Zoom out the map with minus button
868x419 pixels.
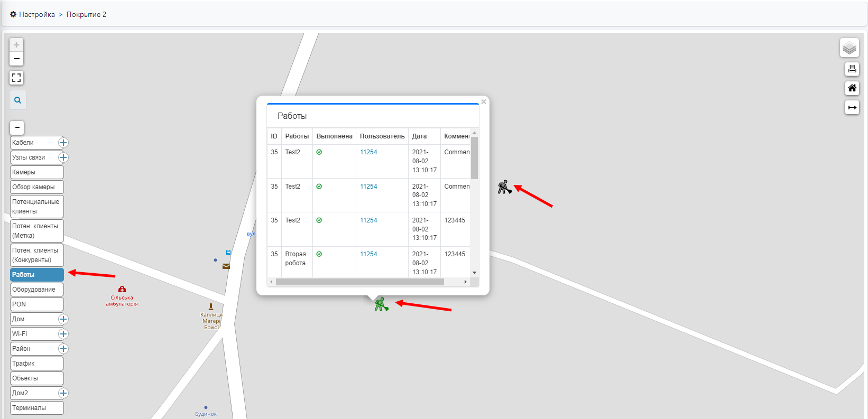16,59
